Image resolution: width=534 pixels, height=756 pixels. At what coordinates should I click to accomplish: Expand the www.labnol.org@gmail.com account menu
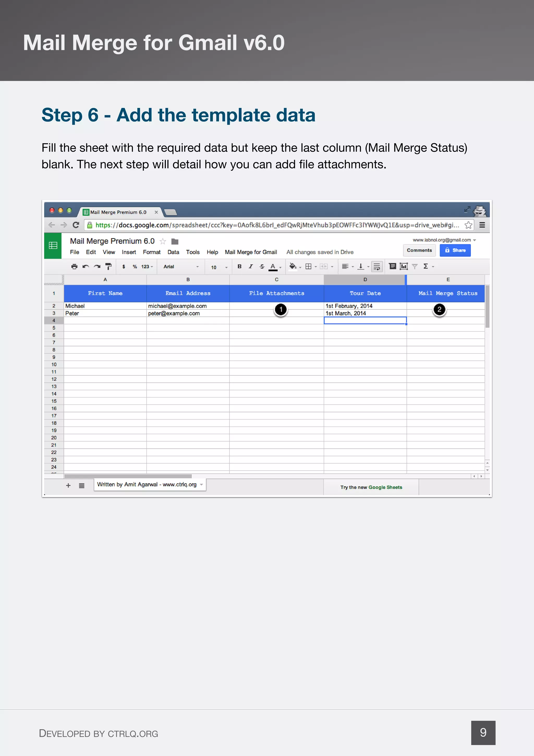pyautogui.click(x=445, y=240)
